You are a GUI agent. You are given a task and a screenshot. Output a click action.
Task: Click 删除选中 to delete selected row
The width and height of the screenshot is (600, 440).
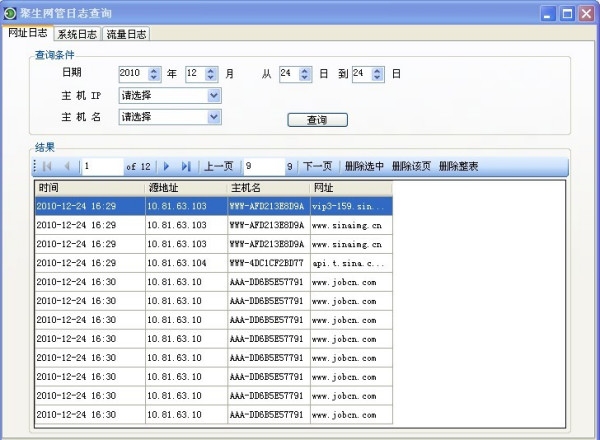pos(364,166)
